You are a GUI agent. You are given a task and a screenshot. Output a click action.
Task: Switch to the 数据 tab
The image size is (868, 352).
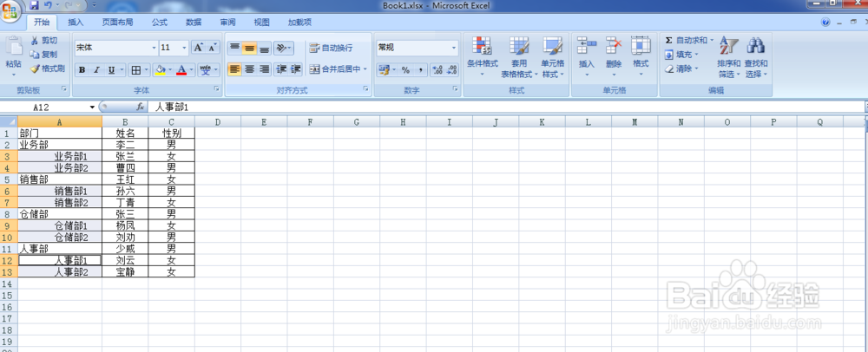pyautogui.click(x=194, y=22)
